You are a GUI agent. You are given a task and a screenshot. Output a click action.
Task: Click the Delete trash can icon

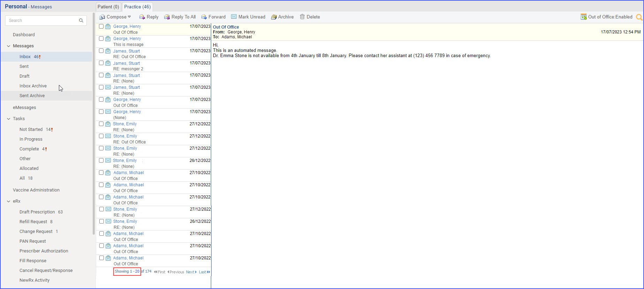[302, 17]
